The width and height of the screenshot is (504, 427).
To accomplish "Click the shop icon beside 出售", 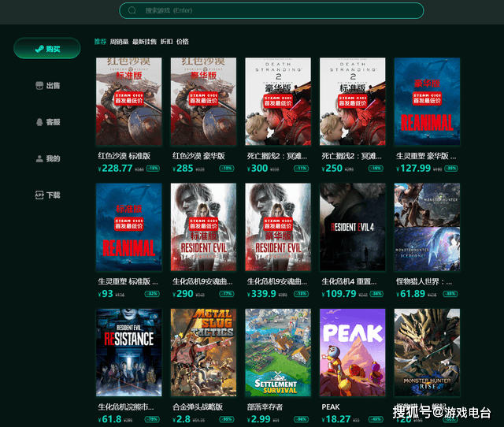I will tap(39, 86).
